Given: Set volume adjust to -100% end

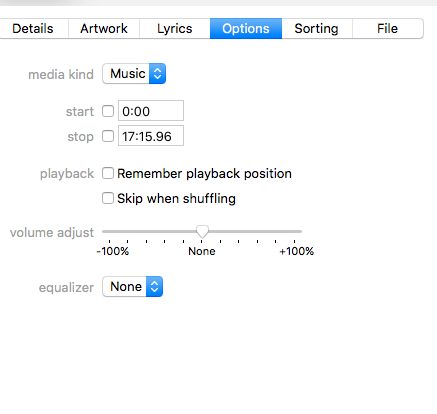Looking at the screenshot, I should (109, 231).
